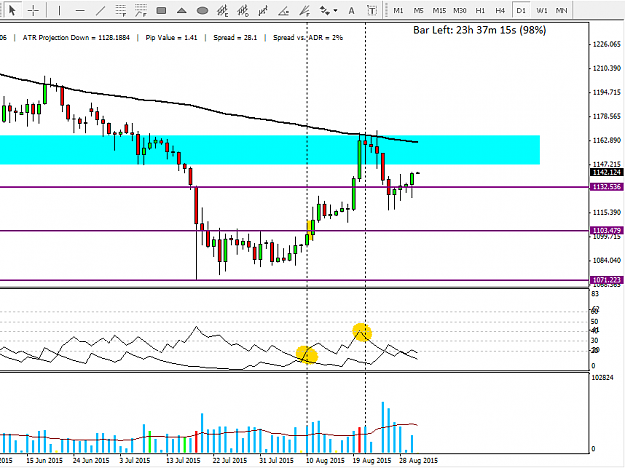
Task: Switch chart to H4 timeframe
Action: [x=500, y=10]
